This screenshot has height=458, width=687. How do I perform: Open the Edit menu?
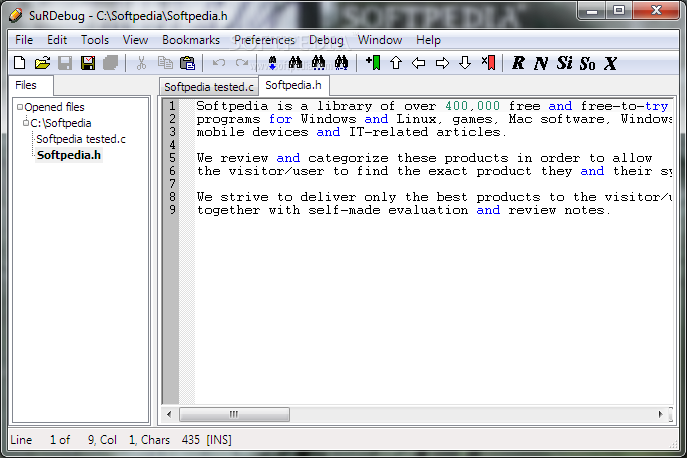[57, 40]
